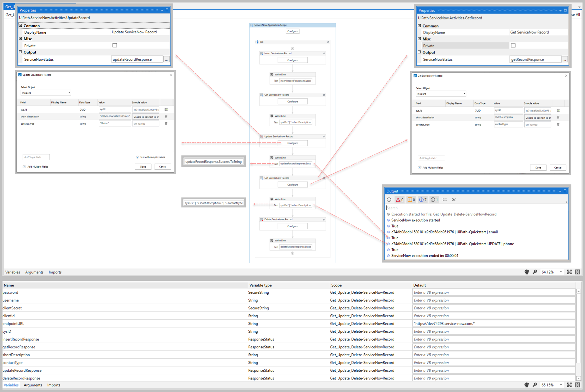
Task: Filter Output by errors
Action: (x=399, y=200)
